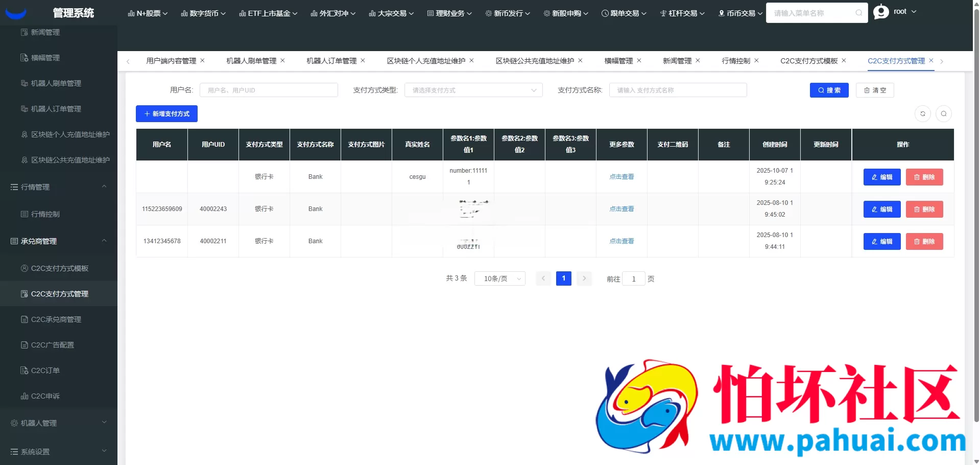Open C2C订单 in the sidebar
980x465 pixels.
tap(59, 370)
